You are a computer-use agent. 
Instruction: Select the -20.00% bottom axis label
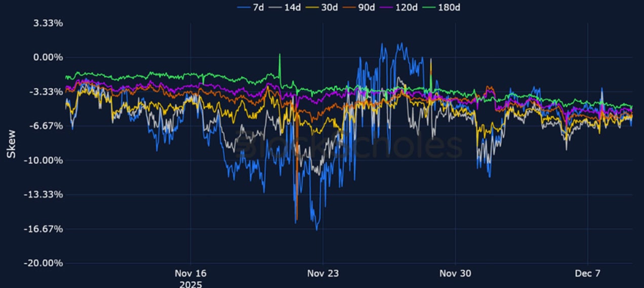[46, 263]
